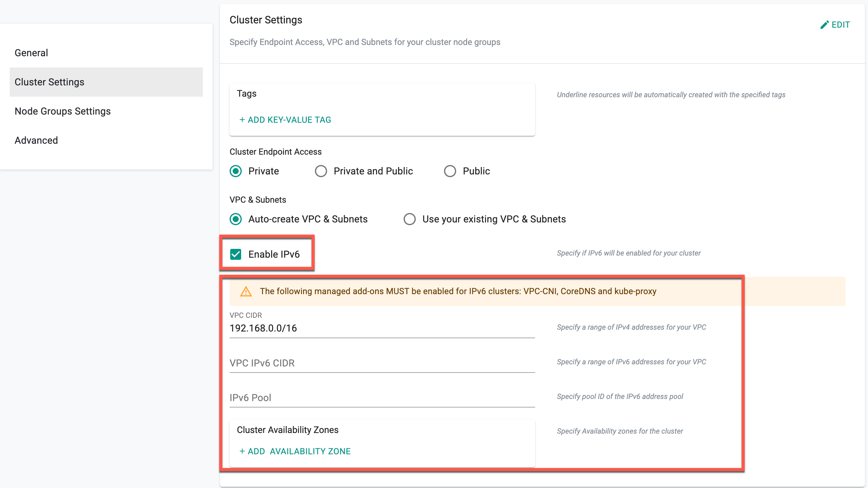
Task: Click the 'Cluster Availability Zones' heading
Action: 287,430
